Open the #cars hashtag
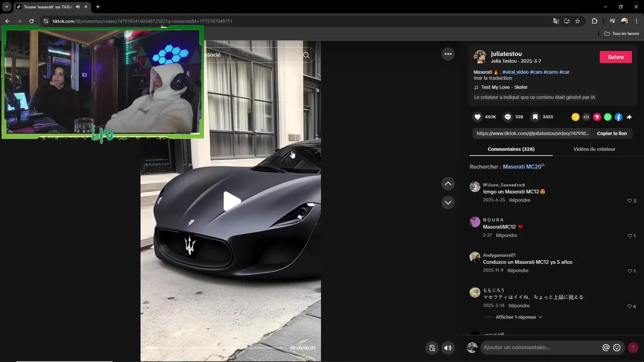The height and width of the screenshot is (362, 644). 536,72
